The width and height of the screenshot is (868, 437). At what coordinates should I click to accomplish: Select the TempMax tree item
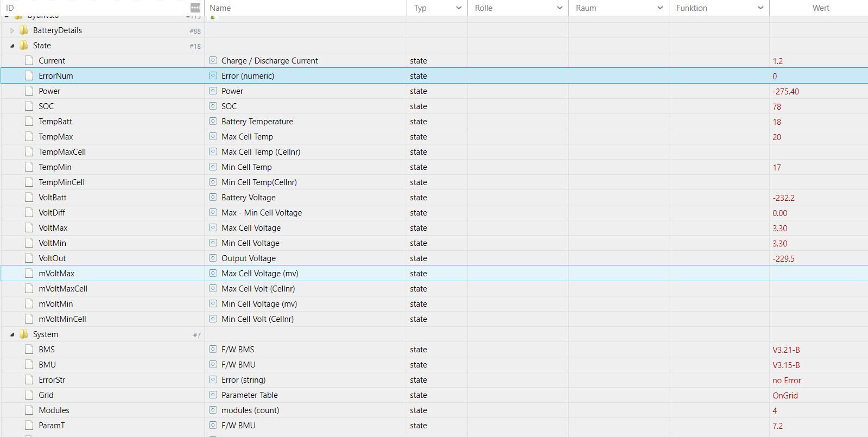pyautogui.click(x=55, y=137)
